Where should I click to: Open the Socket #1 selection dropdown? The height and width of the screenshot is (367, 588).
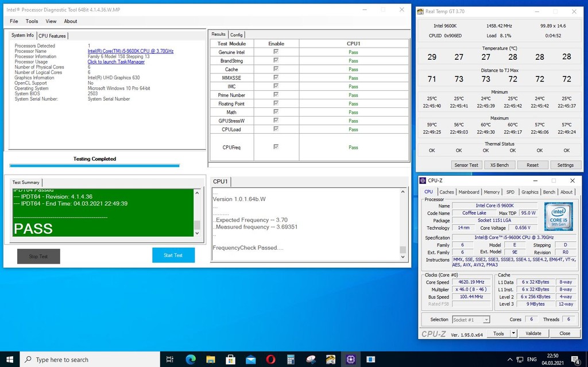[x=471, y=319]
